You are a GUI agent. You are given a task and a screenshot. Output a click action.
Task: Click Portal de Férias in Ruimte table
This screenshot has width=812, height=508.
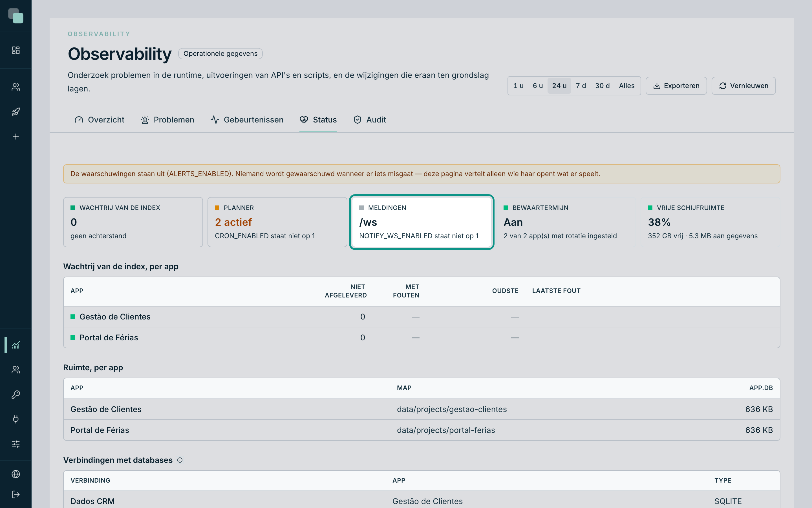[100, 430]
